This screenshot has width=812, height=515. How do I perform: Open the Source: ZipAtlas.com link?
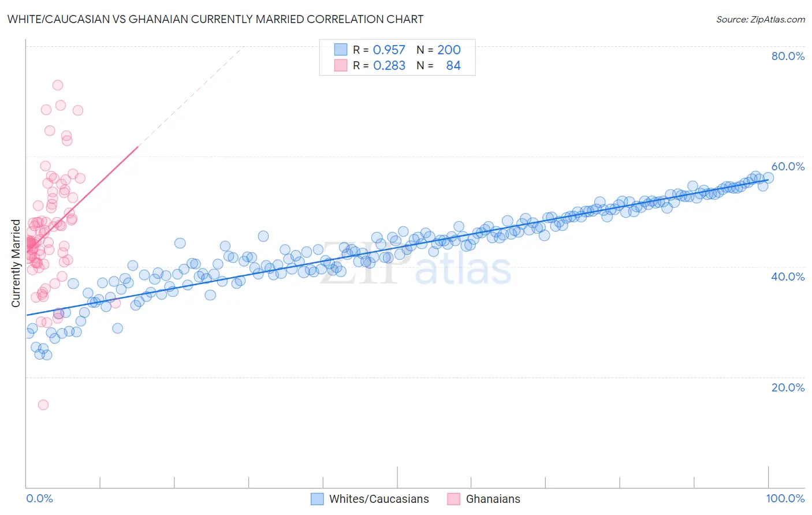point(761,19)
